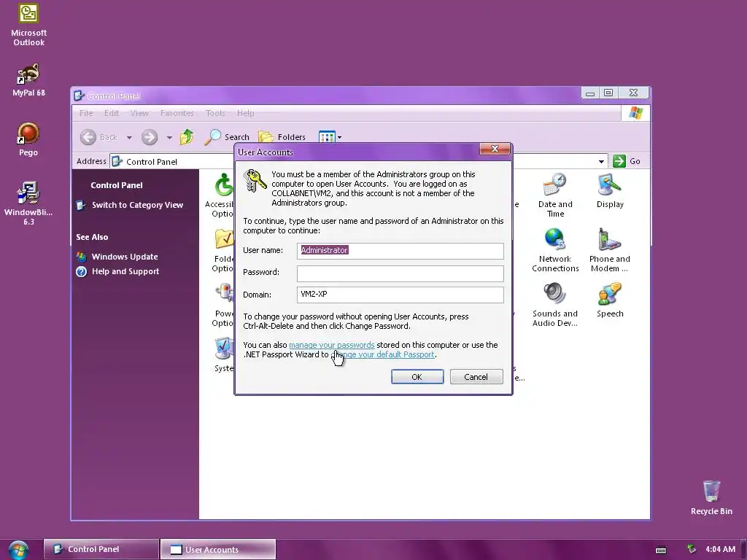Open WindowBlinds 6.3 desktop icon
This screenshot has height=560, width=747.
click(28, 203)
